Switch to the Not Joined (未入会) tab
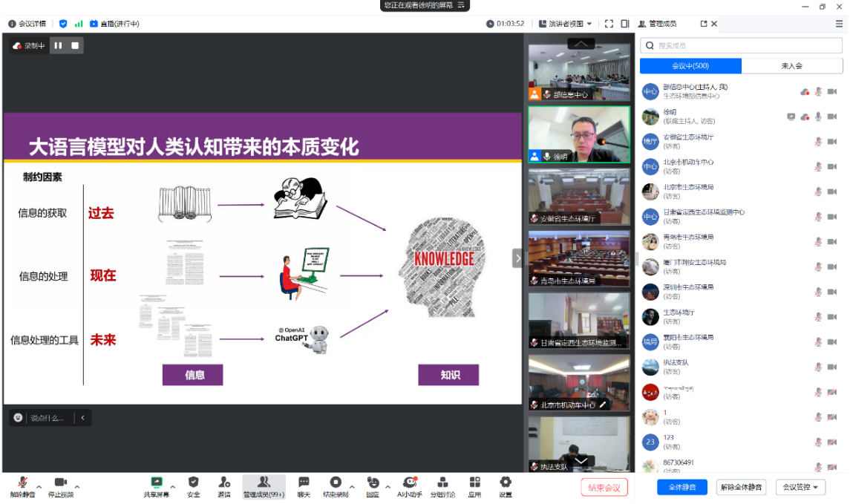This screenshot has width=850, height=504. [791, 66]
